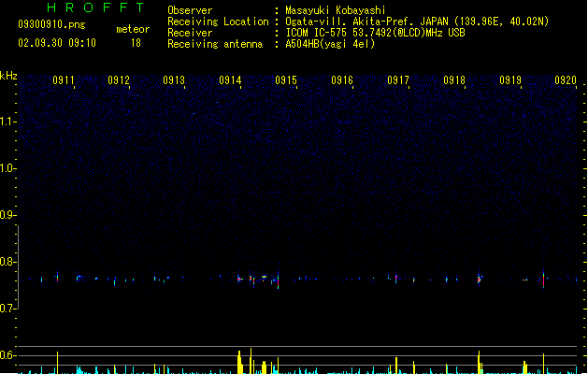
Task: Click the 0918 time marker
Action: pos(454,80)
